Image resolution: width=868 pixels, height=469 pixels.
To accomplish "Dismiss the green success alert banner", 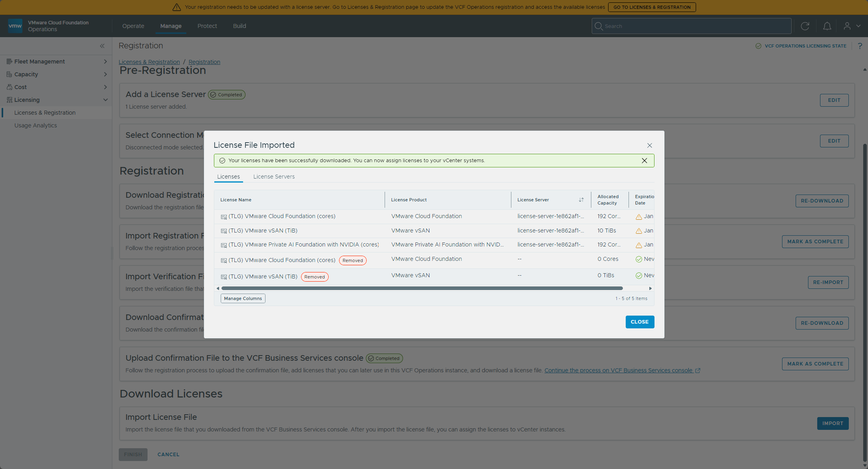I will click(x=645, y=161).
